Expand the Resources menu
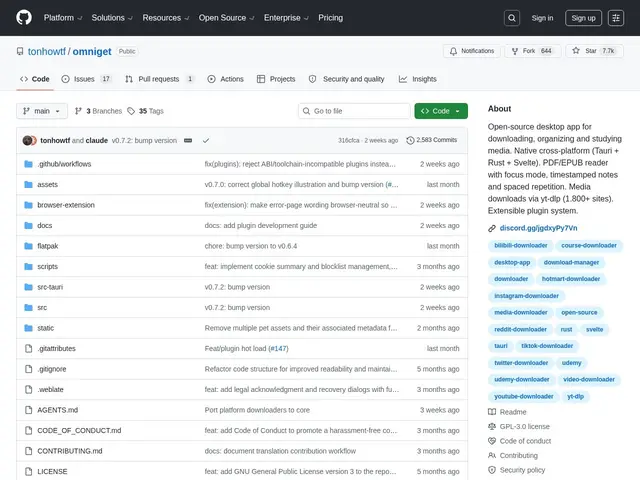This screenshot has width=640, height=480. (166, 18)
